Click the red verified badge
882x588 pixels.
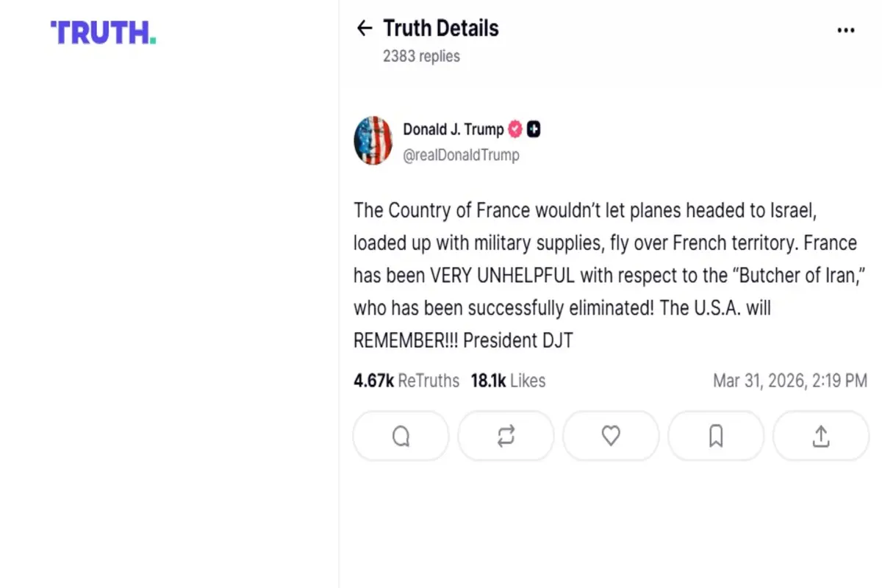click(x=515, y=129)
